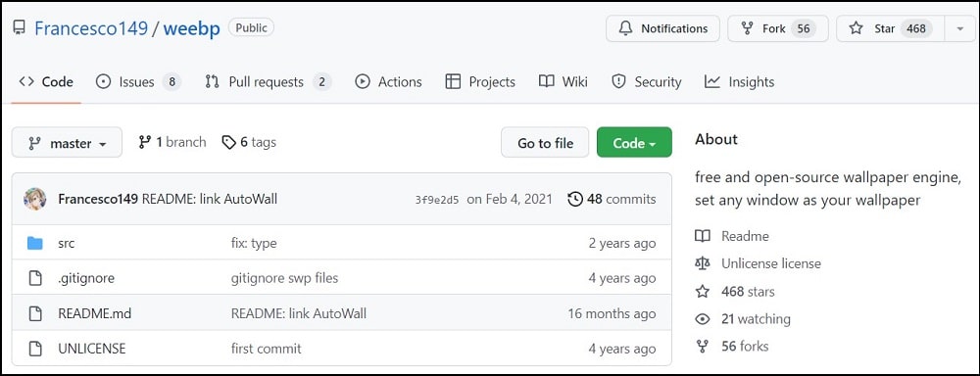Open the Unlicense license link
The height and width of the screenshot is (376, 980).
[x=770, y=263]
